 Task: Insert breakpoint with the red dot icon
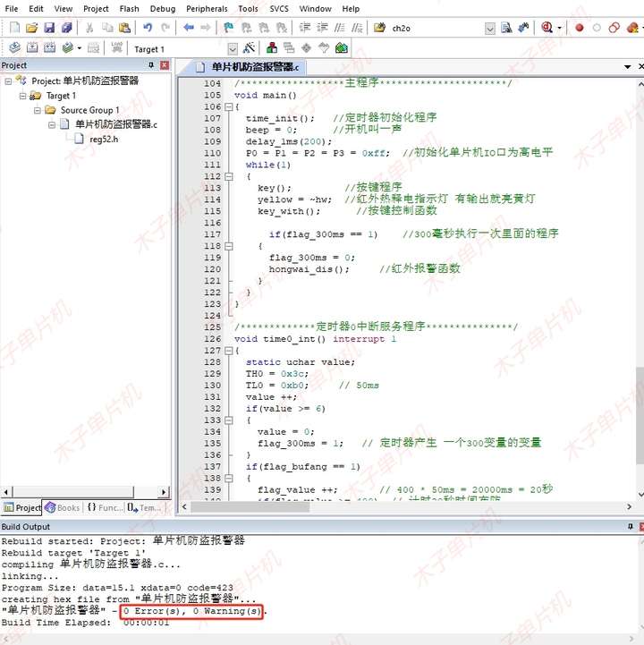click(580, 28)
